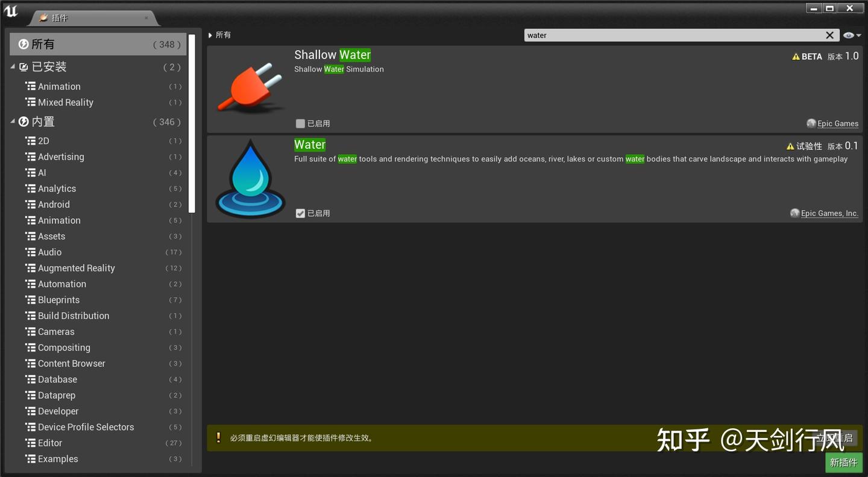Click the Unreal Engine logo icon
868x477 pixels.
(11, 11)
